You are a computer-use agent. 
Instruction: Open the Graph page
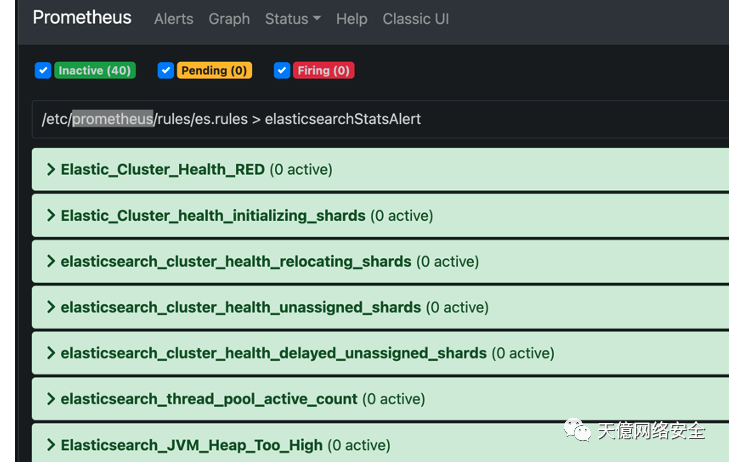229,19
